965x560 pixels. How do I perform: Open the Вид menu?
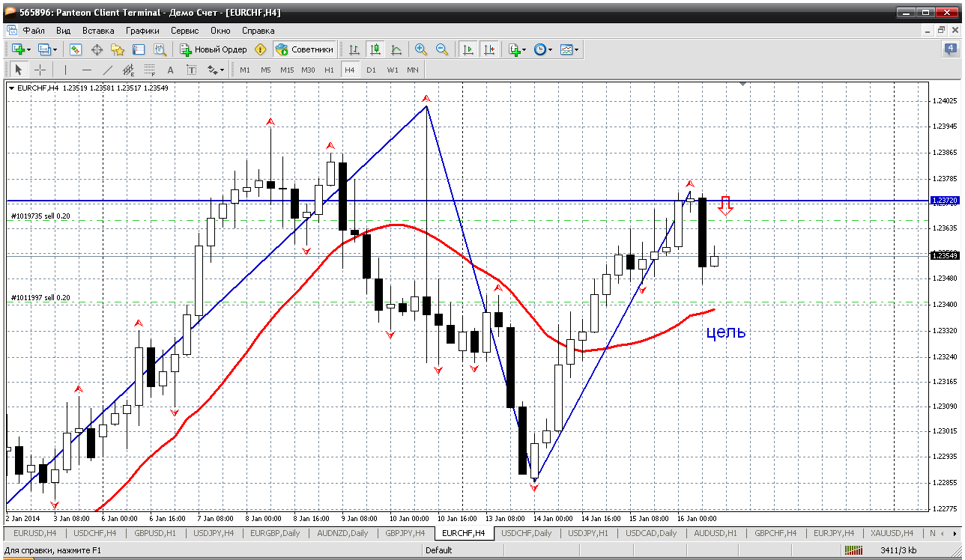tap(64, 31)
